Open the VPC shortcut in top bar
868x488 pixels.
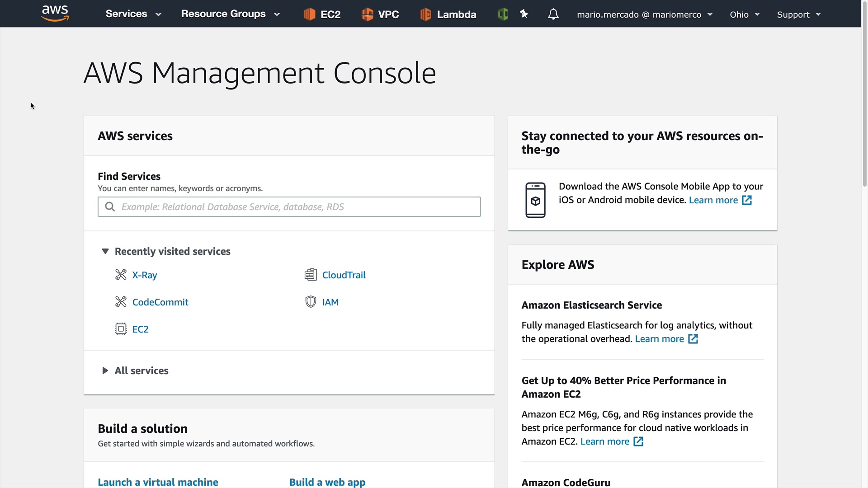(380, 14)
